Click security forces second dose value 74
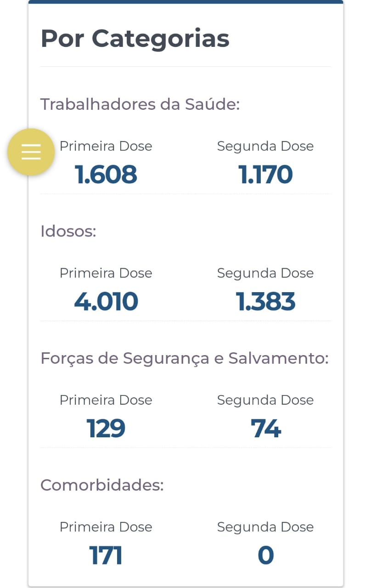The image size is (371, 588). tap(265, 429)
